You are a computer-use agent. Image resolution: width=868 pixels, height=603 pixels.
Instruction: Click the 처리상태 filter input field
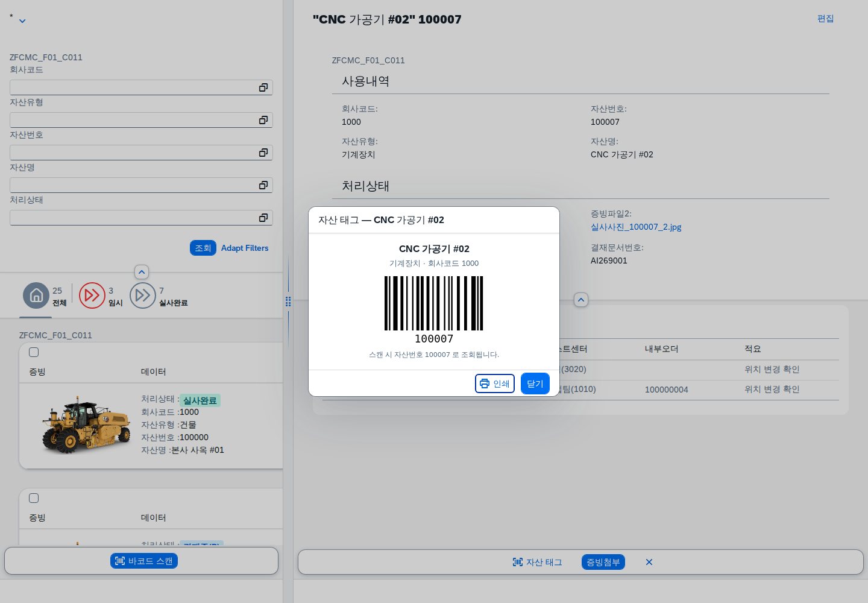coord(141,218)
